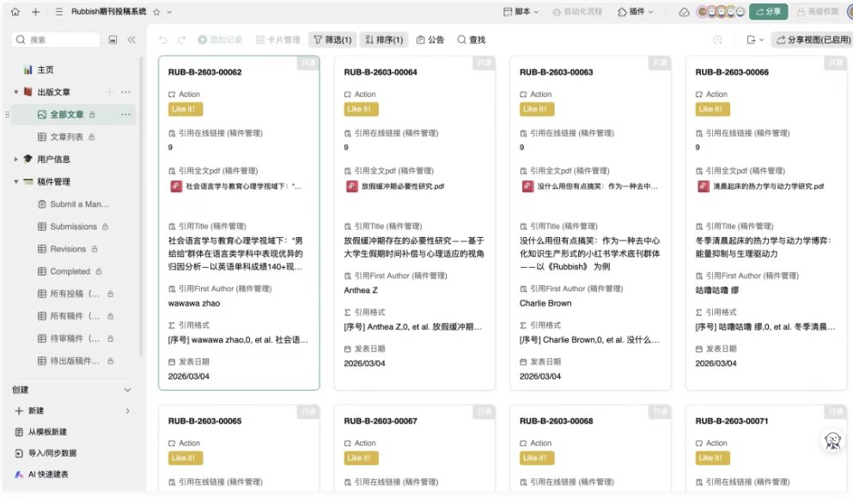Open the 社会语言学与教育心理学 pdf attachment

(236, 186)
